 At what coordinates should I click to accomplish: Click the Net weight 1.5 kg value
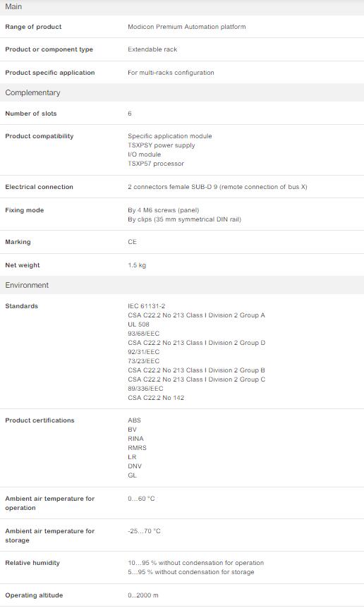point(137,265)
